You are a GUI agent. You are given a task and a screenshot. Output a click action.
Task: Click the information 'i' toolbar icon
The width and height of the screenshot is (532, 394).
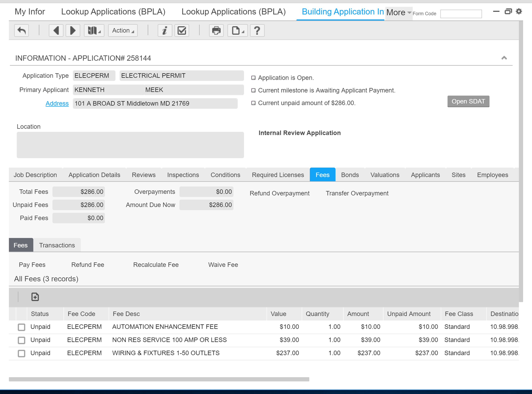coord(165,30)
